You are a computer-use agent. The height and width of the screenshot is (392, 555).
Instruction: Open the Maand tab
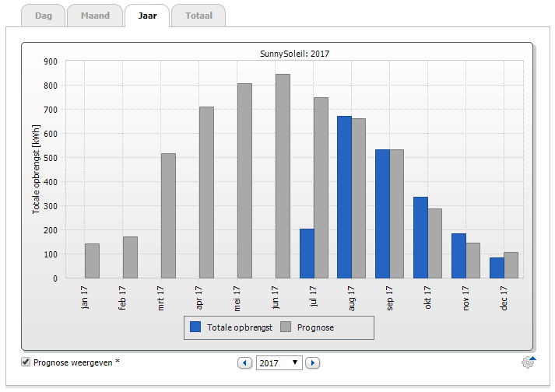(x=95, y=16)
